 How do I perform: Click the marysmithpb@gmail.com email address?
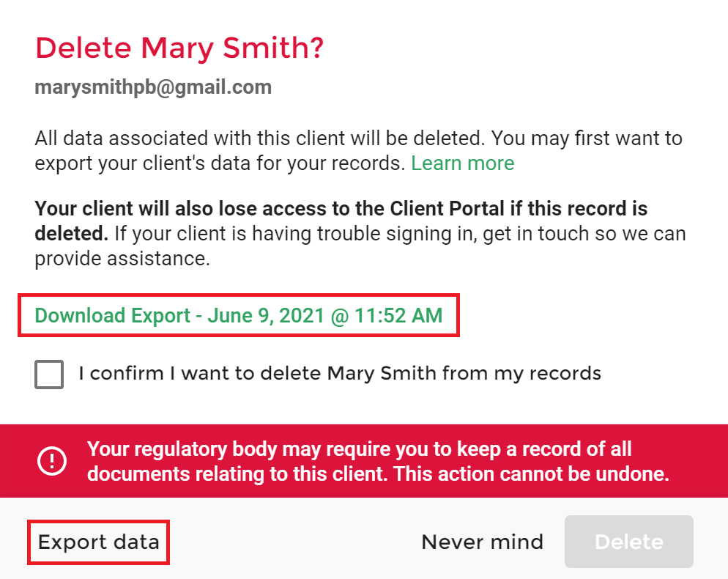153,87
